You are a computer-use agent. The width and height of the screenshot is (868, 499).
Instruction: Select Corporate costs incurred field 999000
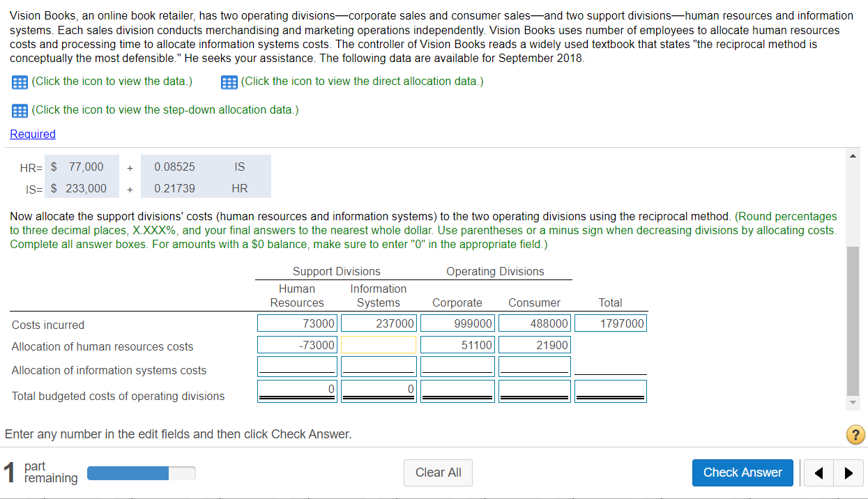tap(458, 323)
